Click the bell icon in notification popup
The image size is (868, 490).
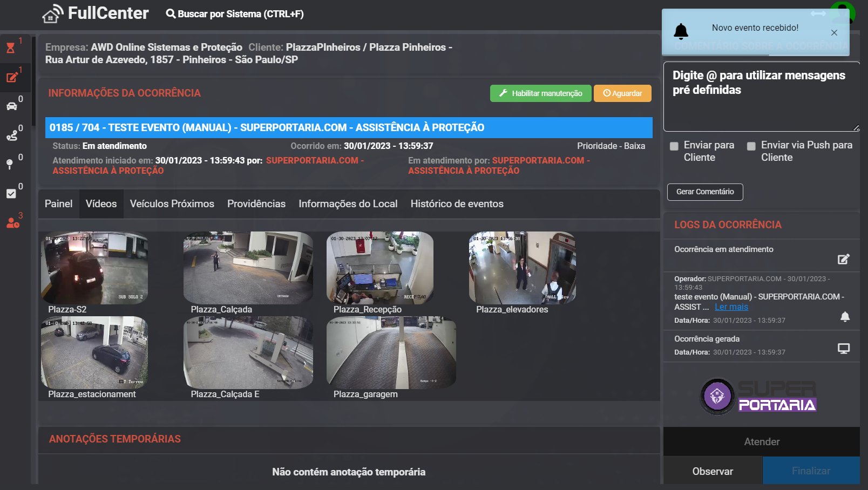(681, 31)
